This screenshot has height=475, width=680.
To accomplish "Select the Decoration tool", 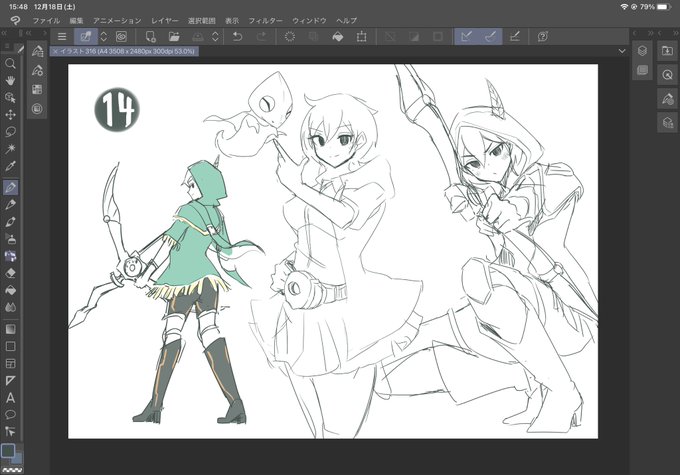I will point(10,256).
